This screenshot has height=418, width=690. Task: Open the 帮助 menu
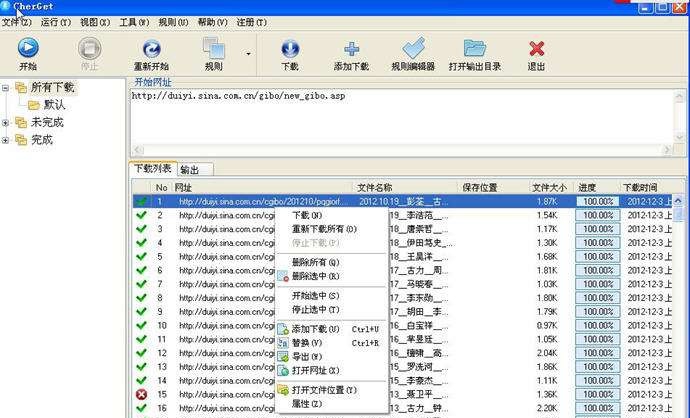(x=213, y=22)
